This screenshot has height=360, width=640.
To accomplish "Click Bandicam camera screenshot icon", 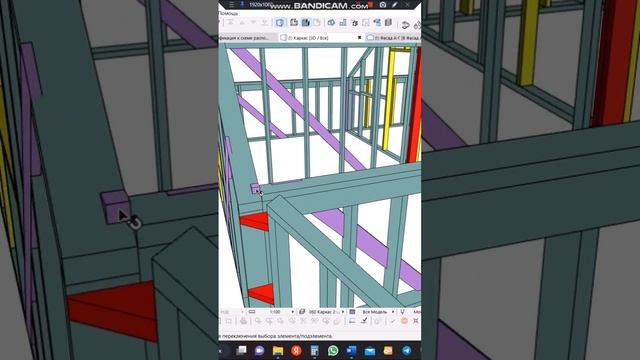I will (x=383, y=5).
